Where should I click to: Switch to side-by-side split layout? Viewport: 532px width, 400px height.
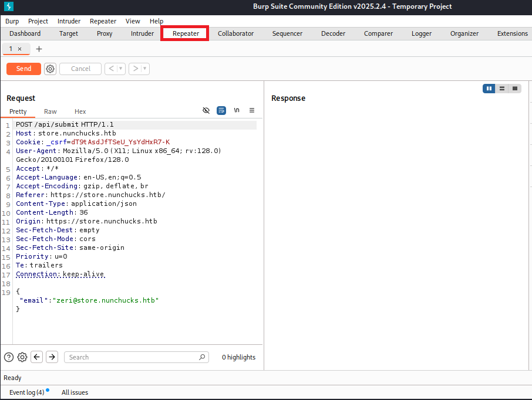(489, 89)
